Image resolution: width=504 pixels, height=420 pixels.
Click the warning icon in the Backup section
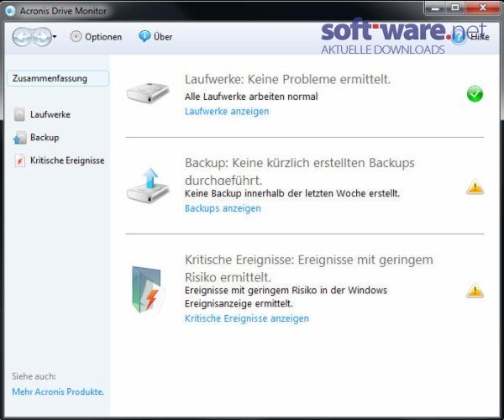(475, 187)
